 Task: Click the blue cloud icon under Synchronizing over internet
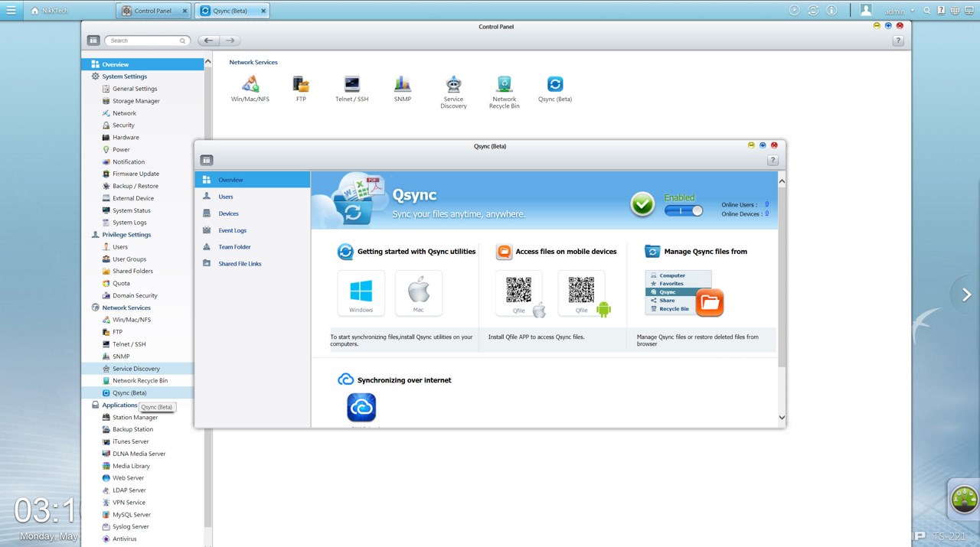pos(361,408)
